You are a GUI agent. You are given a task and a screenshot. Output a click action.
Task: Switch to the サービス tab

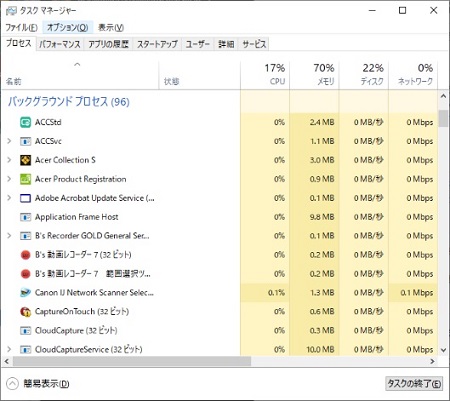click(x=254, y=44)
